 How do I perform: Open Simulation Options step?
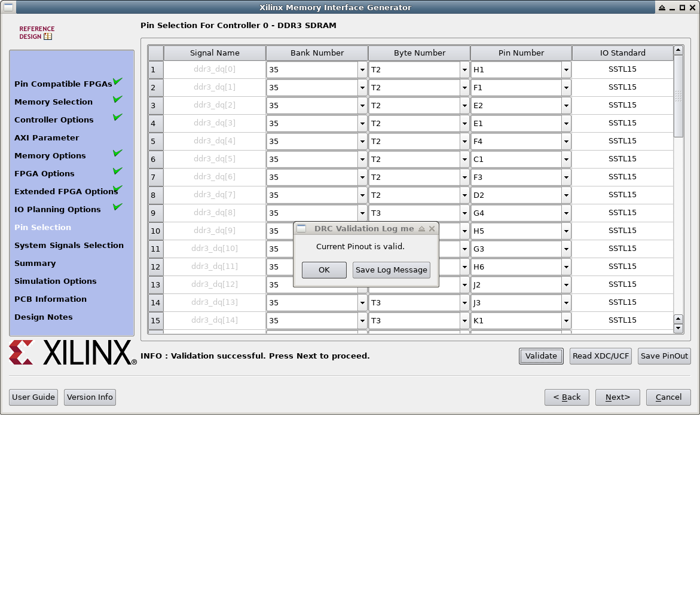tap(56, 281)
